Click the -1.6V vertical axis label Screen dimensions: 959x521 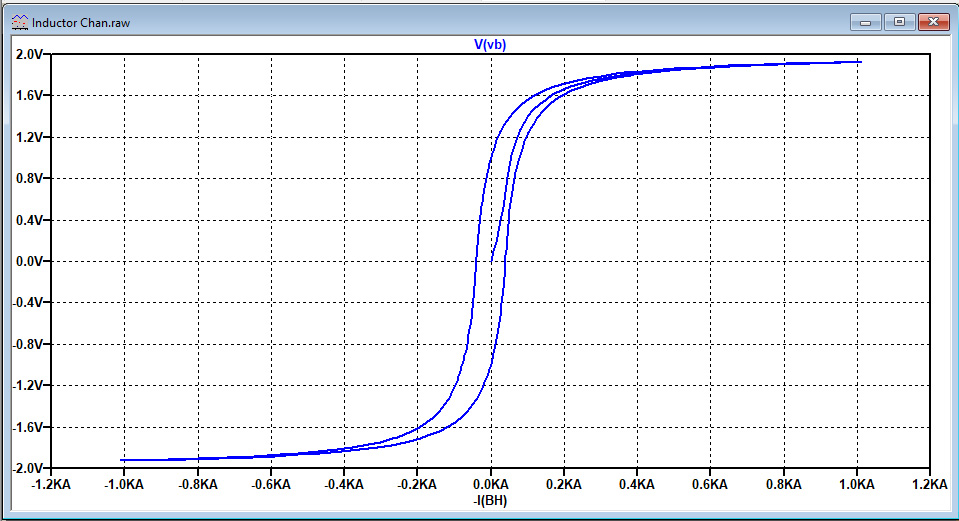point(28,427)
